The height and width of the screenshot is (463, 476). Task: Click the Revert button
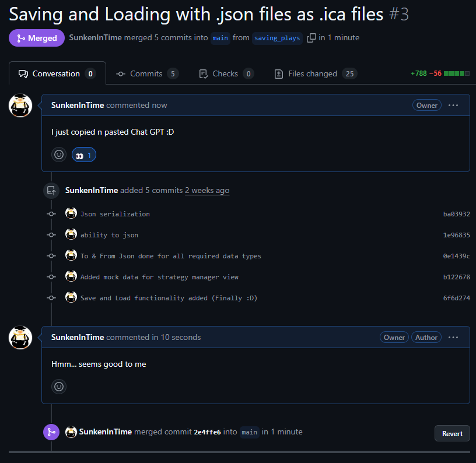point(452,433)
